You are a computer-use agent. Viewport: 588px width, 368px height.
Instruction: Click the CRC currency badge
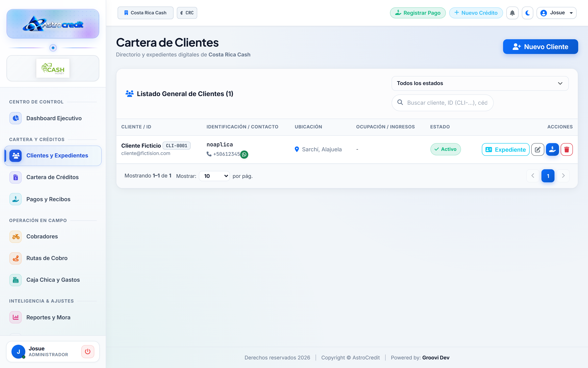(x=187, y=13)
